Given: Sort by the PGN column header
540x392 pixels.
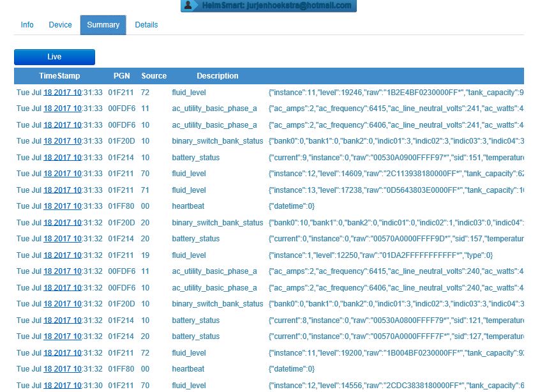Looking at the screenshot, I should pyautogui.click(x=121, y=76).
